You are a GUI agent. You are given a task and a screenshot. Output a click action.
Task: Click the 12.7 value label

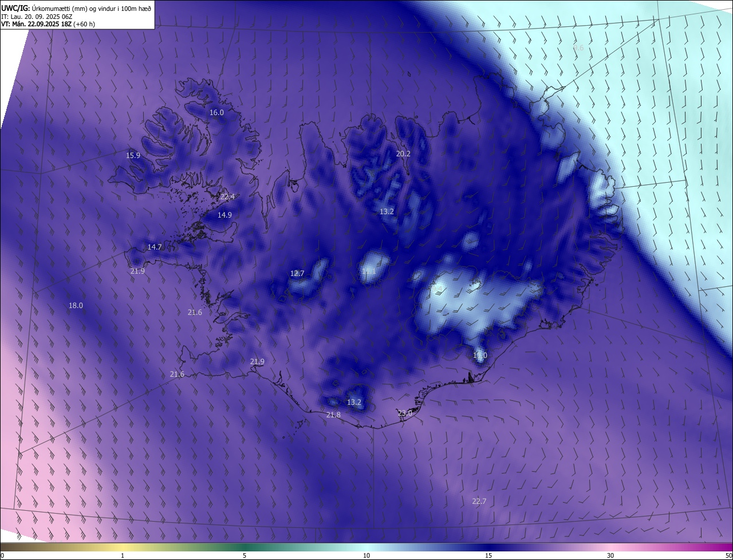(297, 274)
